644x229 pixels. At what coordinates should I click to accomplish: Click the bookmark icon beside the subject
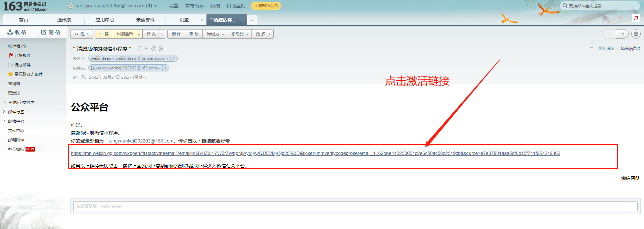pyautogui.click(x=140, y=49)
